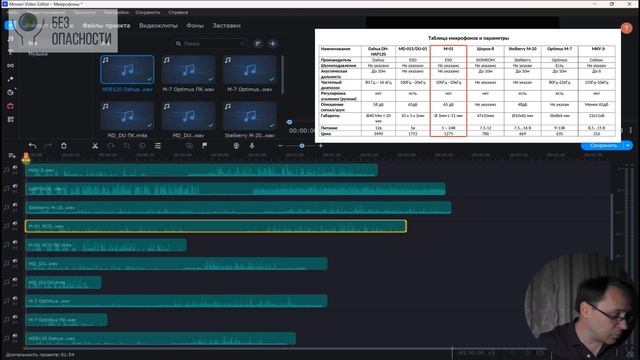Toggle eye on the MD_DU.wav track
The width and height of the screenshot is (640, 360).
click(x=15, y=261)
